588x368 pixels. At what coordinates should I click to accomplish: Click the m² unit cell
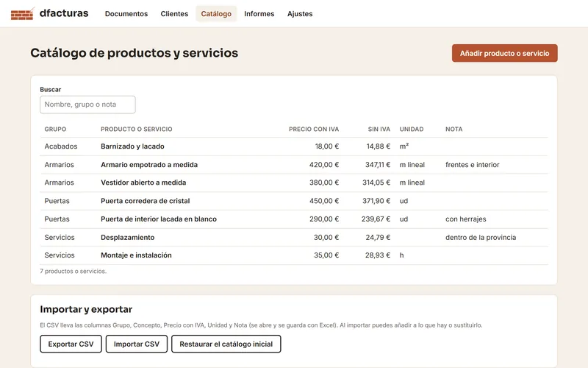click(404, 146)
